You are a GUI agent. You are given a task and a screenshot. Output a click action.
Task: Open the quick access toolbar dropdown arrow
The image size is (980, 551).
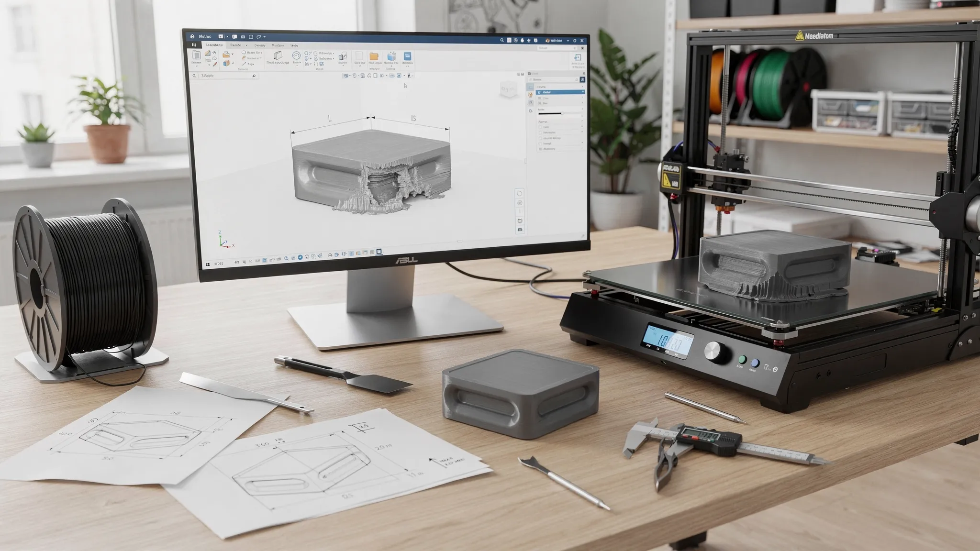264,37
